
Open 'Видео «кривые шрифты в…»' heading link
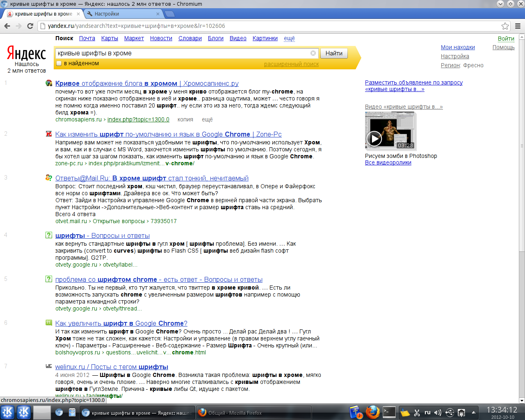click(404, 107)
